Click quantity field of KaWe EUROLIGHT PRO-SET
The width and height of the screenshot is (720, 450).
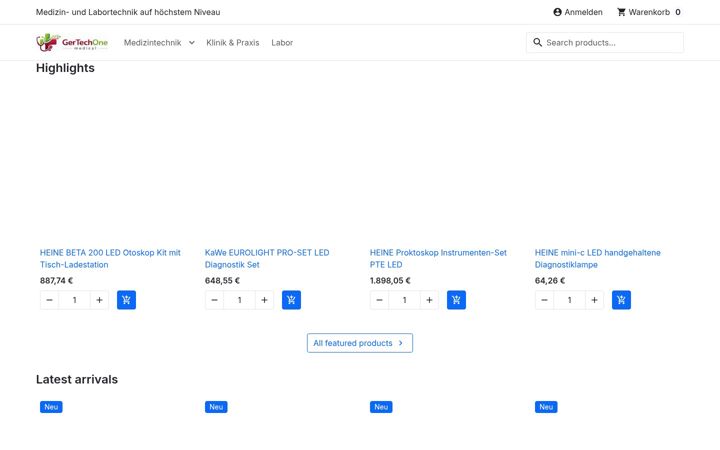pyautogui.click(x=239, y=300)
